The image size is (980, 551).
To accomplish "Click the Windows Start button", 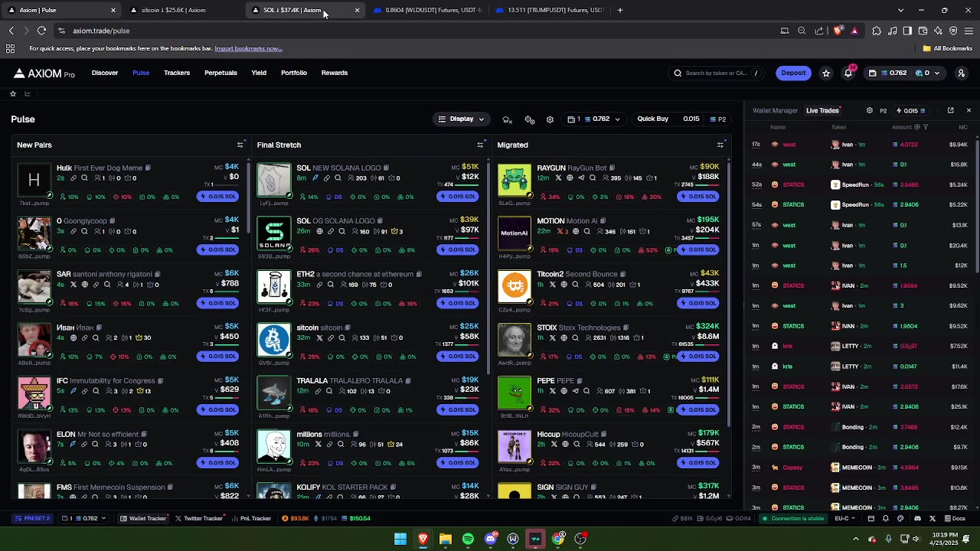I will (400, 539).
